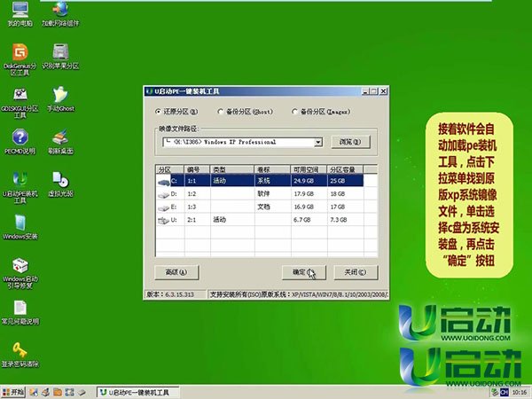Open the folder icon in quick launch
Image resolution: width=532 pixels, height=399 pixels.
point(58,393)
